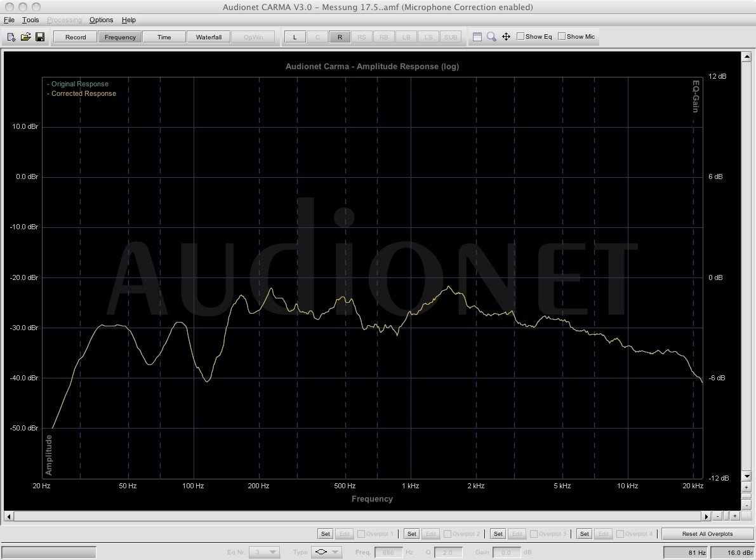Click Edit button for Overplot 2
The image size is (756, 560).
pos(430,534)
